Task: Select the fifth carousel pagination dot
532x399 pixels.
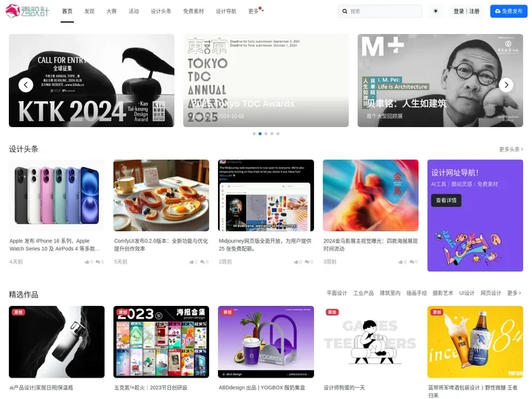Action: coord(278,134)
